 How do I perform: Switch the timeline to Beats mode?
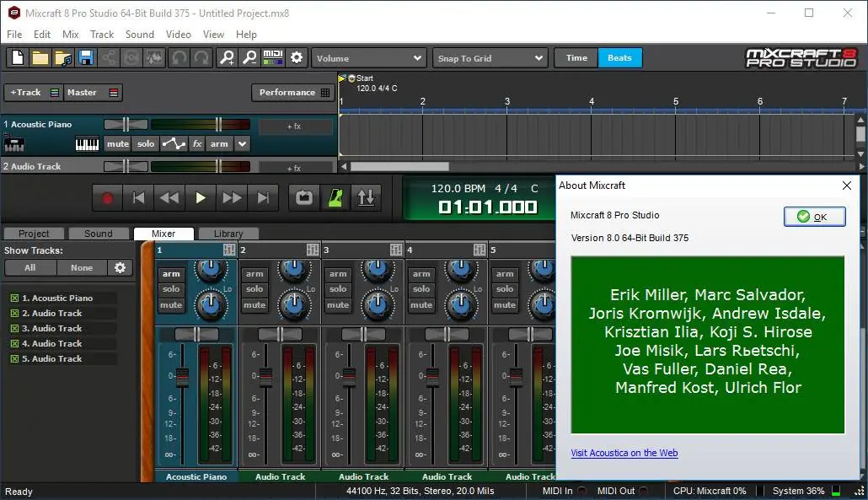tap(619, 57)
